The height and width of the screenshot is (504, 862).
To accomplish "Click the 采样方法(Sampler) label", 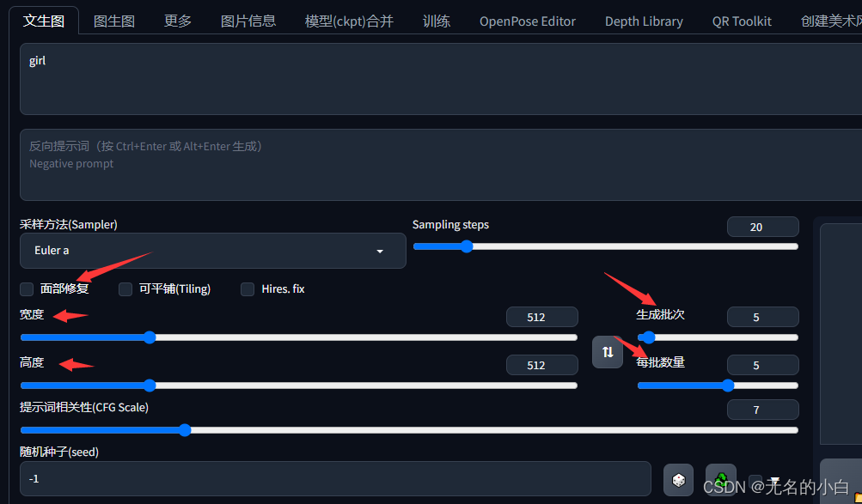I will pyautogui.click(x=69, y=225).
